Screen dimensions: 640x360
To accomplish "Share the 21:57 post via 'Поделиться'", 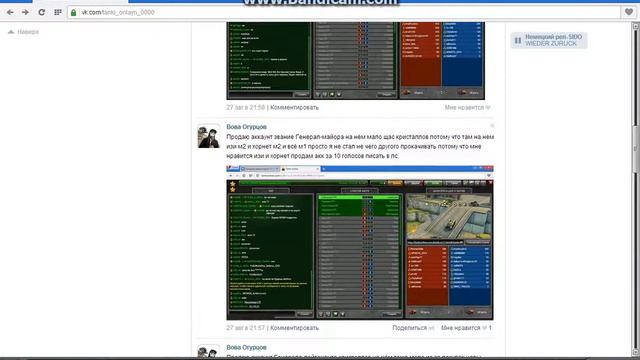I will pos(413,328).
